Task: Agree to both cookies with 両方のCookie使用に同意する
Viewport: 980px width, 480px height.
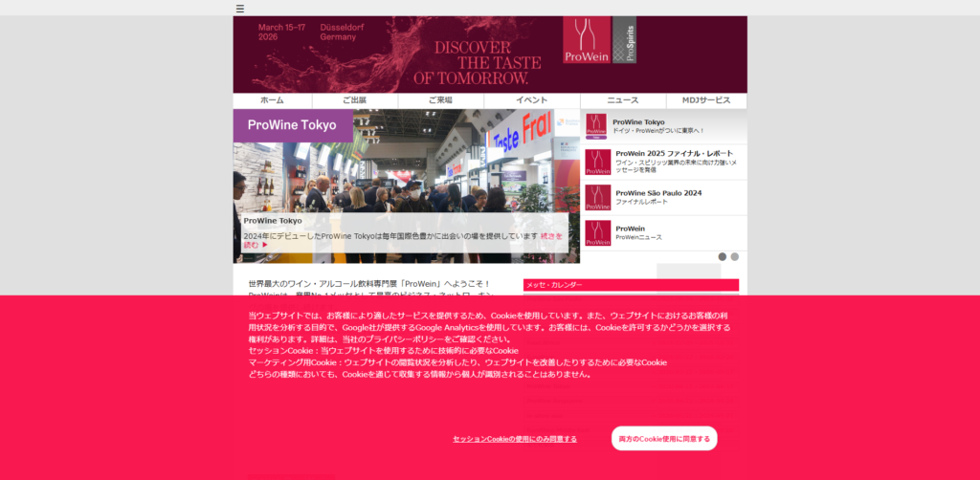Action: 664,439
